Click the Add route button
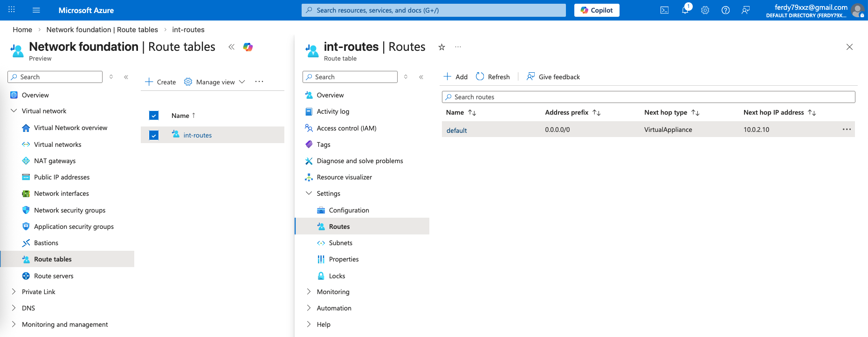Screen dimensions: 868x337 coord(455,77)
